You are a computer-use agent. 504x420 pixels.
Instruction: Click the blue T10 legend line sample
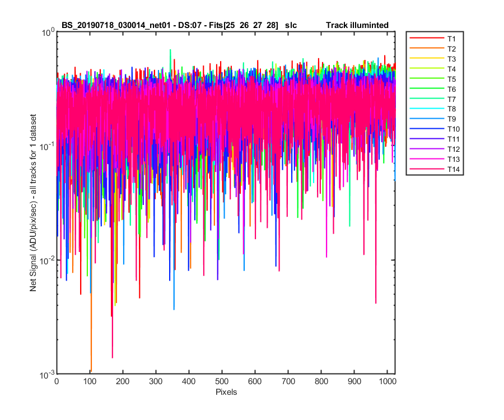point(427,129)
